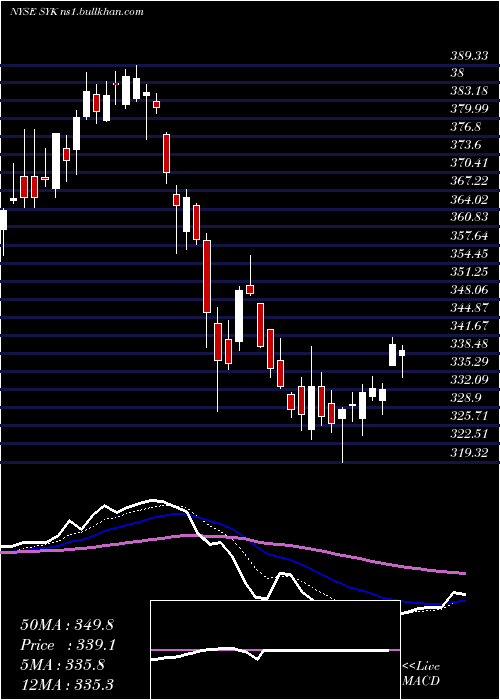The image size is (500, 700).
Task: Select the 335.29 price level label
Action: 469,361
